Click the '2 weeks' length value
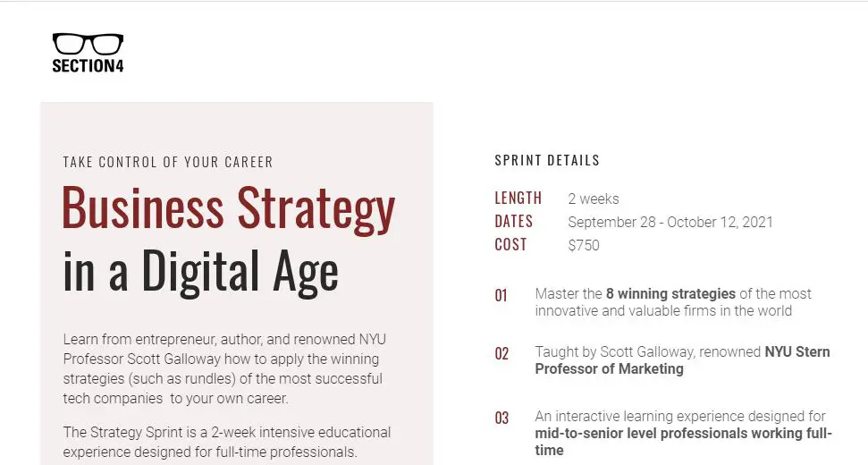Viewport: 868px width, 465px height. point(594,199)
